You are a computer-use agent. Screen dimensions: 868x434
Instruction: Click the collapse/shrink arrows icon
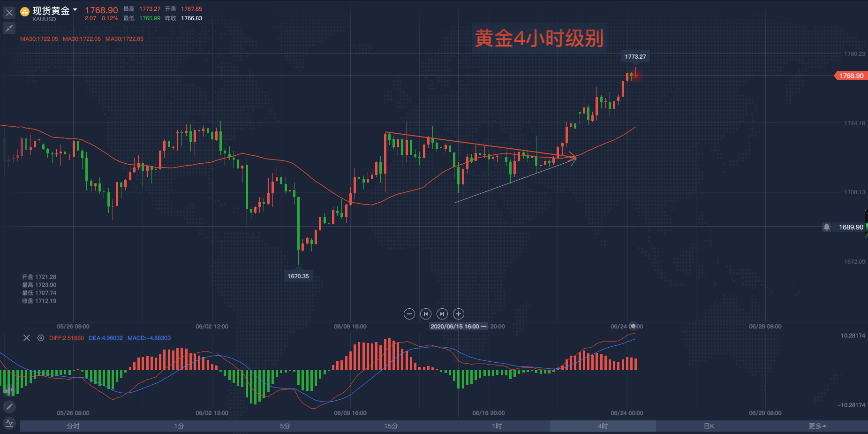coord(9,29)
